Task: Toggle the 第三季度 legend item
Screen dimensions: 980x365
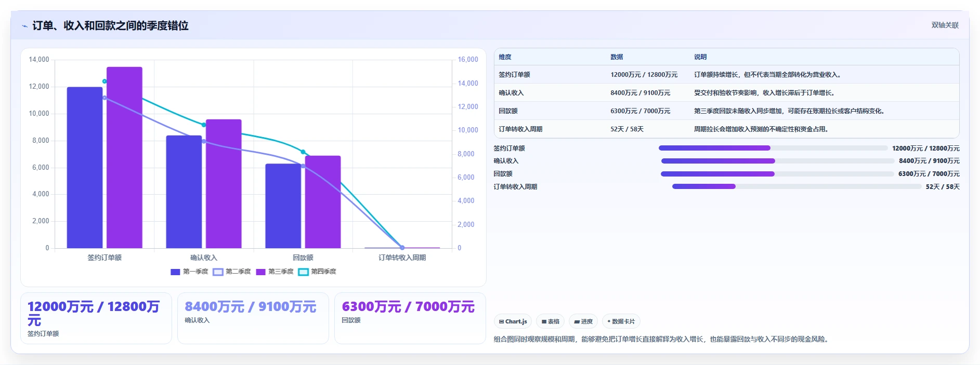Action: click(275, 272)
